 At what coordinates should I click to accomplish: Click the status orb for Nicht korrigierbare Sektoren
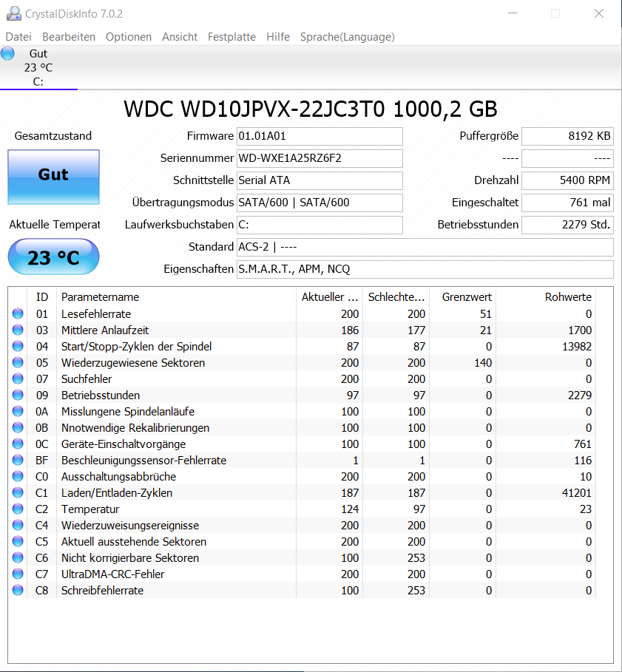point(18,558)
